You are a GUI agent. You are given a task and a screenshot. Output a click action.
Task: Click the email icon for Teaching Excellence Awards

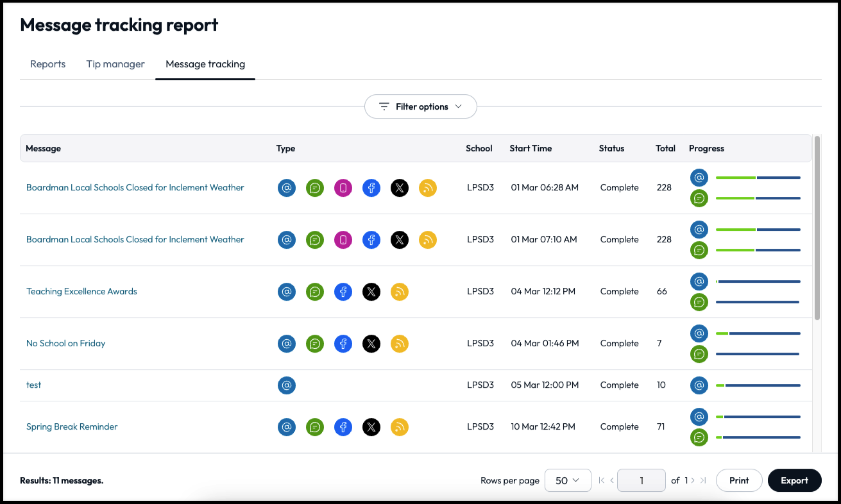coord(287,292)
